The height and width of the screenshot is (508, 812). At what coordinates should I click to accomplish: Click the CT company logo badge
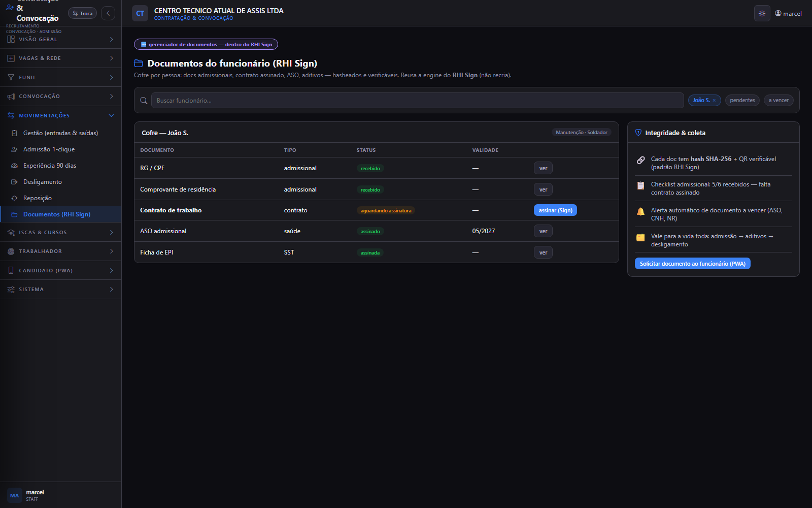pos(140,14)
